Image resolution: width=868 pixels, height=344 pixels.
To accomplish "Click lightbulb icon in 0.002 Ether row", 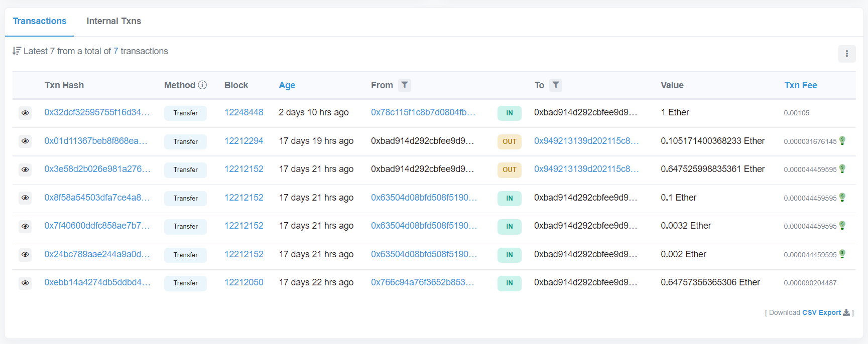I will tap(842, 254).
